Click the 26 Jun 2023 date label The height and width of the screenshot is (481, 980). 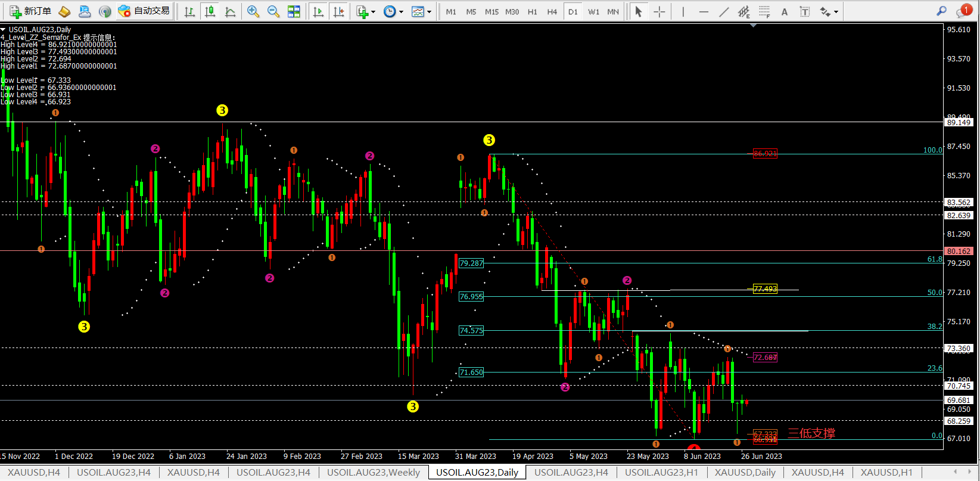761,456
